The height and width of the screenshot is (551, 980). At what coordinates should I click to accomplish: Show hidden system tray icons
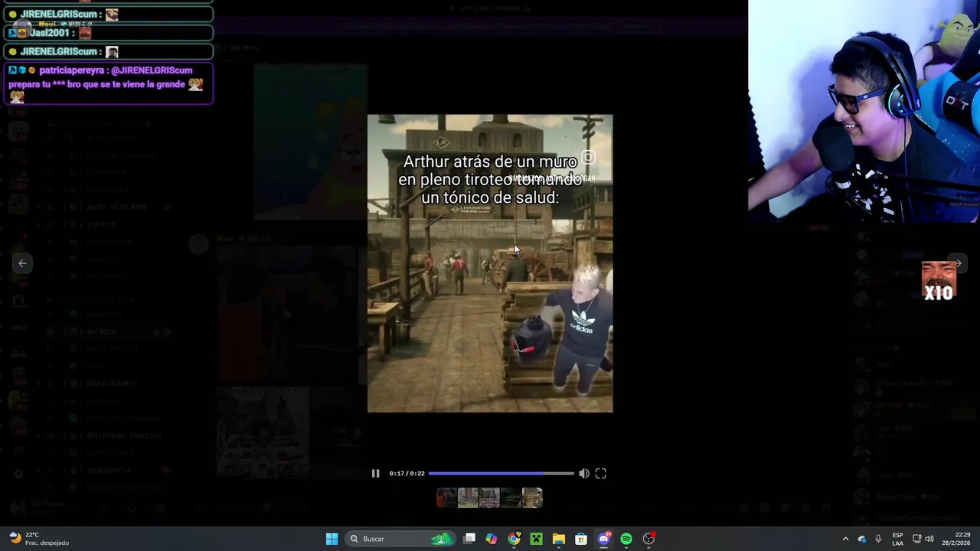(845, 539)
